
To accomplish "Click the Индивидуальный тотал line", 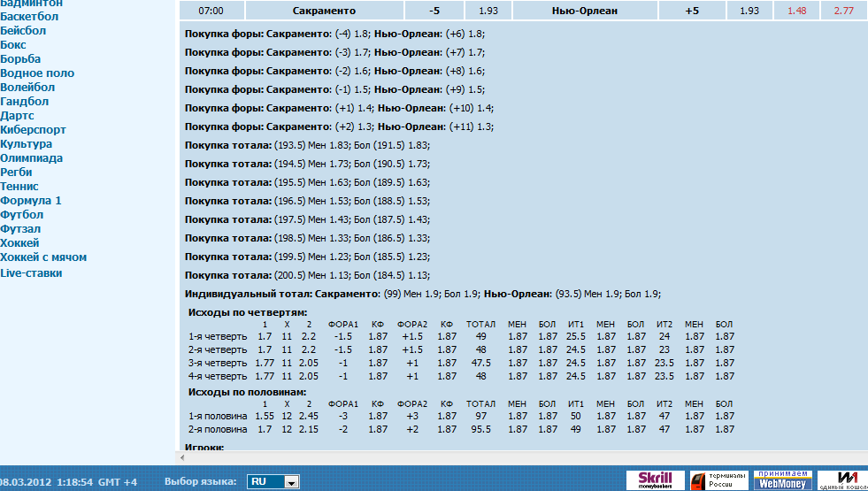I will click(x=423, y=294).
